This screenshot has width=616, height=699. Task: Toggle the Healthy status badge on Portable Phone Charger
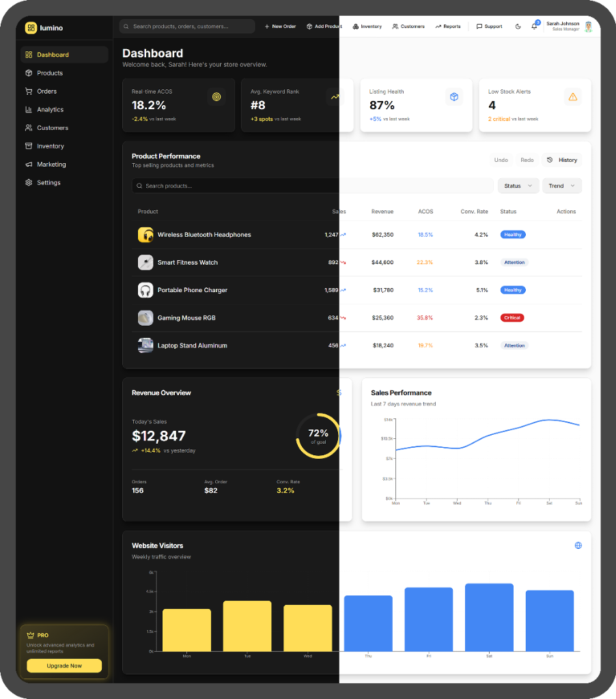[513, 289]
